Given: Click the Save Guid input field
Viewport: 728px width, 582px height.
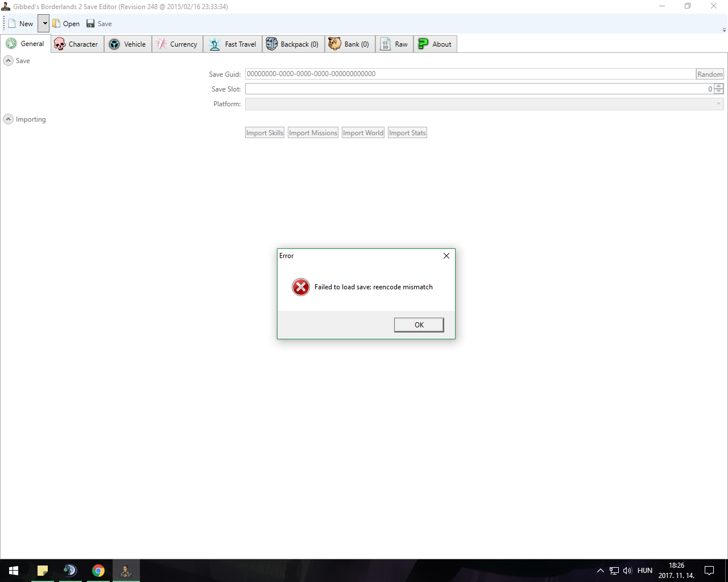Looking at the screenshot, I should (x=470, y=74).
